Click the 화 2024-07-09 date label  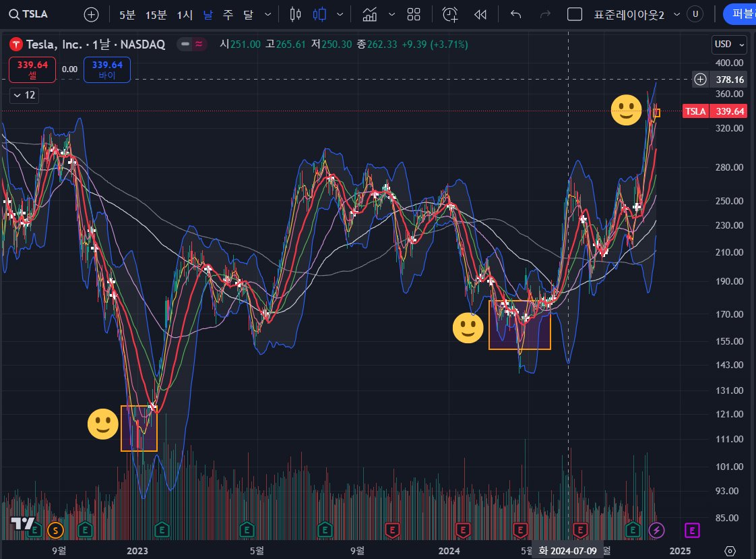click(x=567, y=551)
